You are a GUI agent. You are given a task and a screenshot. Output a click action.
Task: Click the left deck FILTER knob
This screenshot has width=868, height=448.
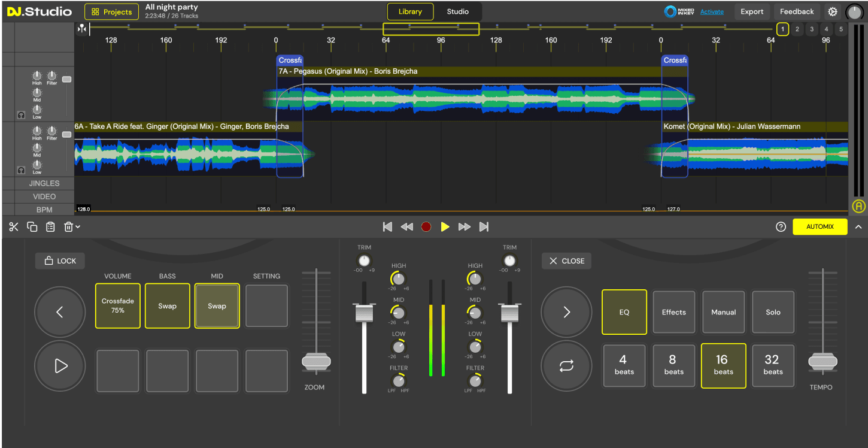pyautogui.click(x=398, y=381)
